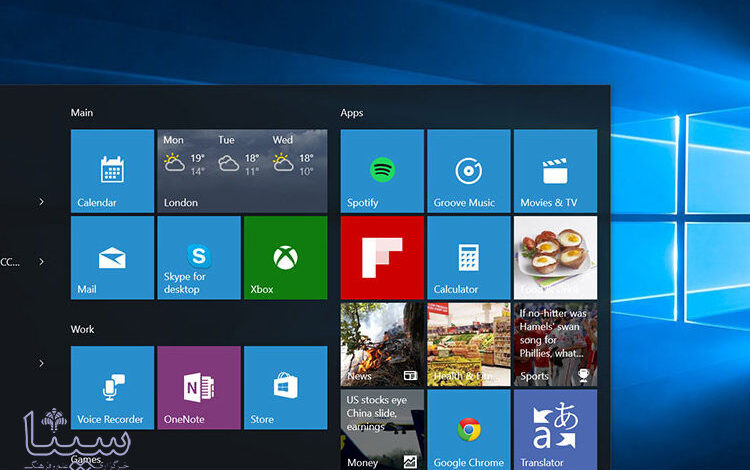Launch Spotify from the Apps group
This screenshot has height=470, width=750.
pos(382,171)
